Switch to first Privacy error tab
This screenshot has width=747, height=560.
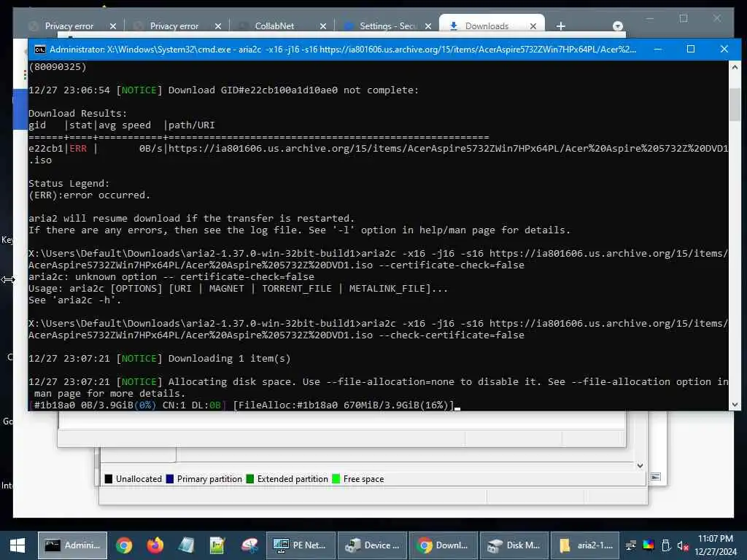click(x=69, y=26)
